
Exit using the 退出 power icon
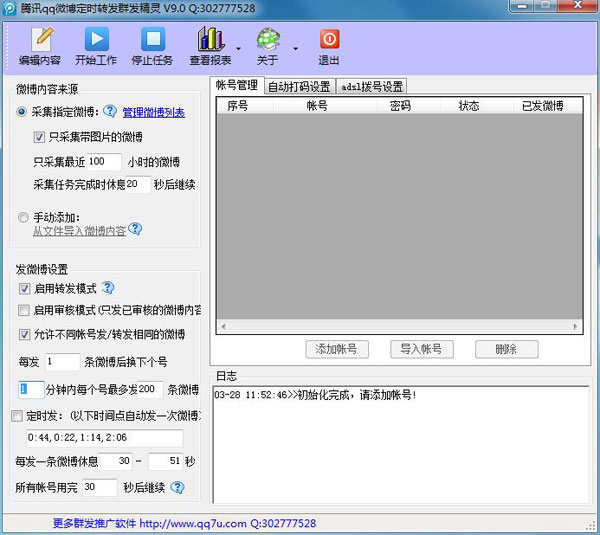click(x=329, y=39)
